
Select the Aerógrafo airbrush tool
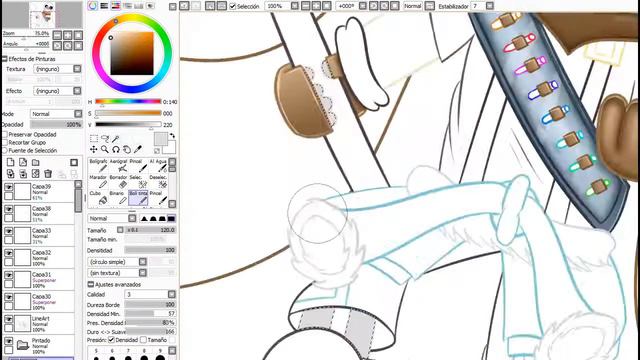[x=118, y=166]
